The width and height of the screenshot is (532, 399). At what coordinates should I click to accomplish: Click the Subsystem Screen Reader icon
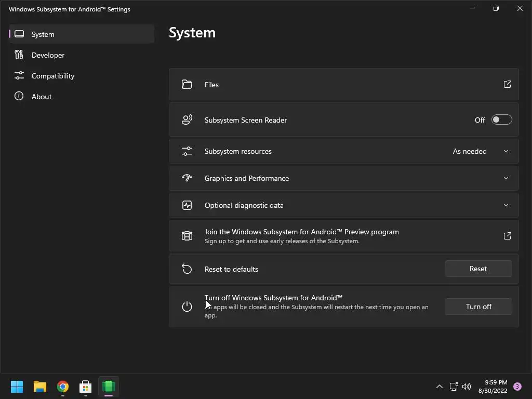tap(187, 119)
